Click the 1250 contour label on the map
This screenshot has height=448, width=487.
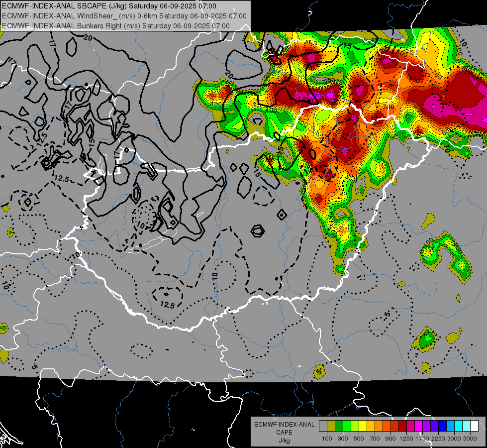point(304,99)
